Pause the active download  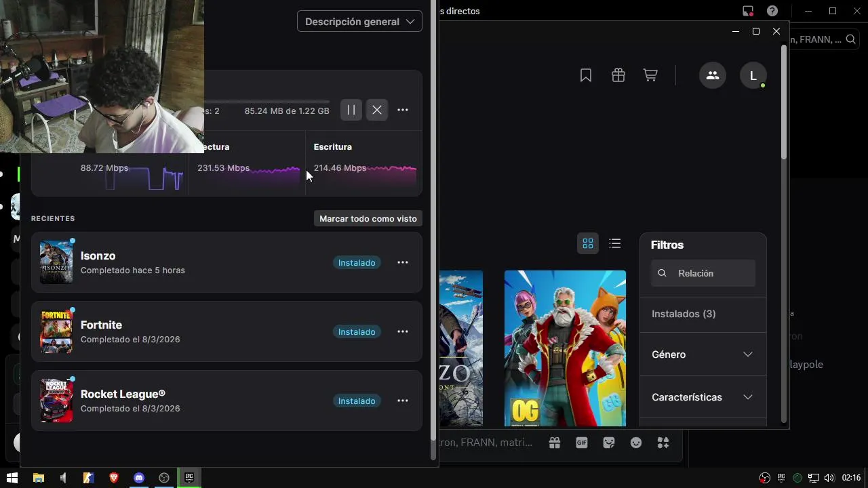[351, 110]
